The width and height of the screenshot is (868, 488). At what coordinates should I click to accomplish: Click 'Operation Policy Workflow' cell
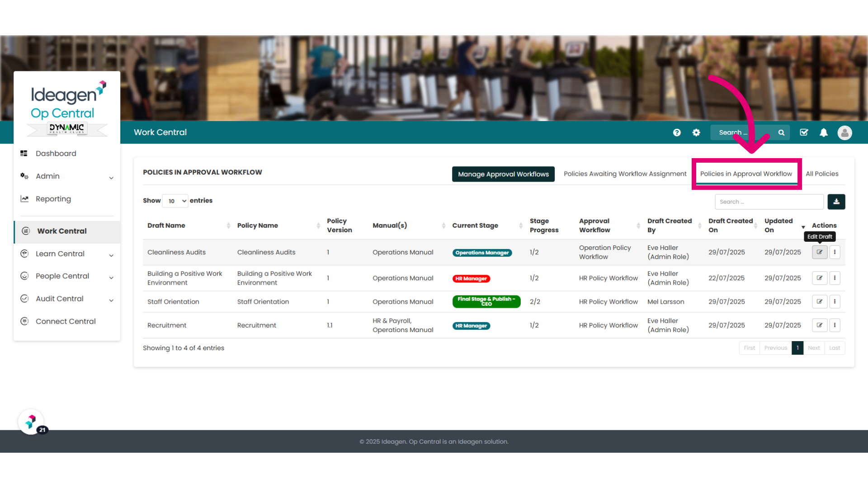tap(605, 252)
